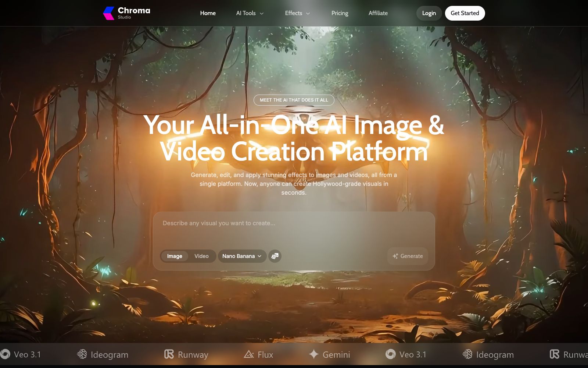Viewport: 588px width, 368px height.
Task: Click the Ideogram logo right of Gemini
Action: click(488, 354)
